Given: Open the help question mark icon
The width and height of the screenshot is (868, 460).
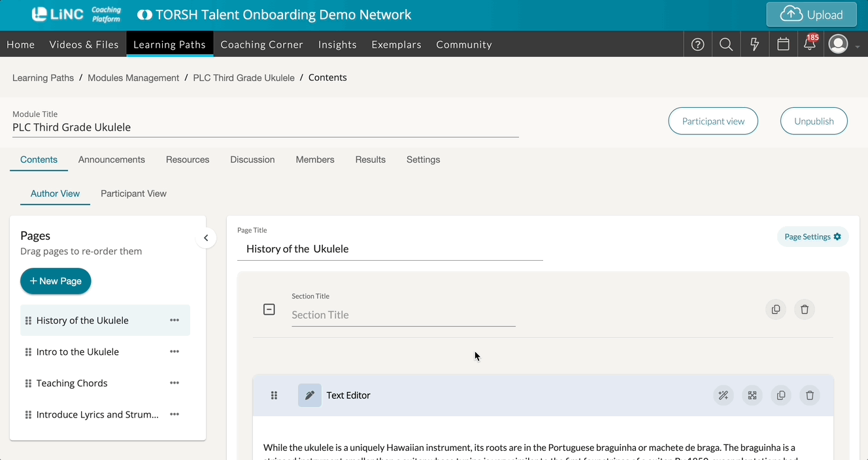Looking at the screenshot, I should pyautogui.click(x=697, y=44).
